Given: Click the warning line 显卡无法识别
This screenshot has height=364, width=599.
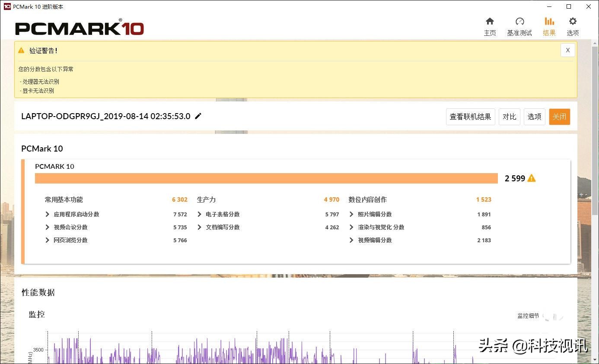Looking at the screenshot, I should 37,91.
